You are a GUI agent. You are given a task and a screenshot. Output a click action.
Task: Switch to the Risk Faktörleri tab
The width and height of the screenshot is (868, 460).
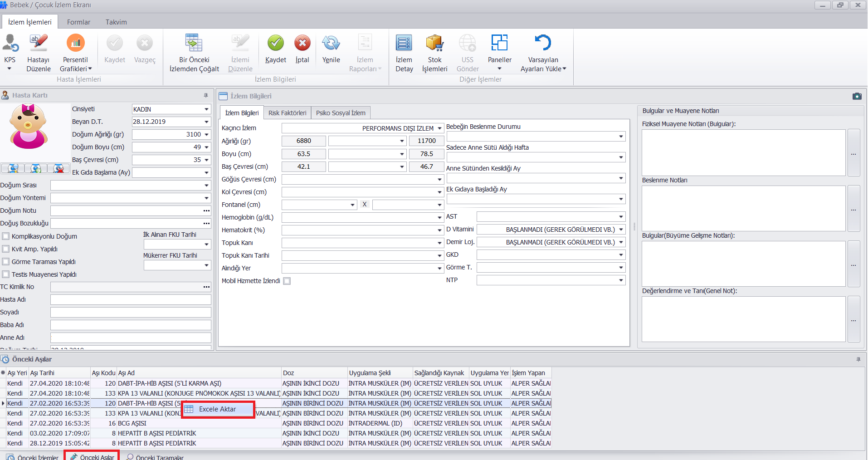coord(287,113)
